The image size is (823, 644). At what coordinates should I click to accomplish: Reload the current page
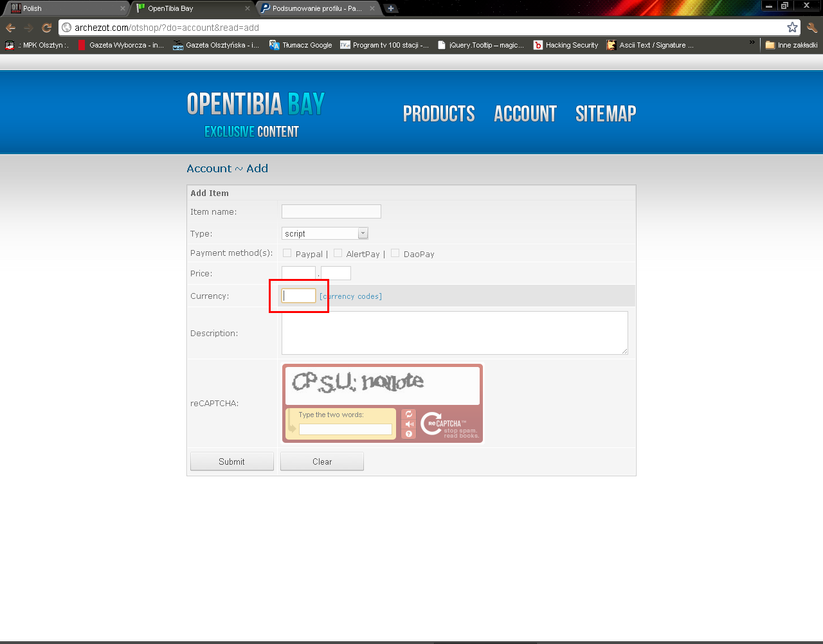[46, 28]
